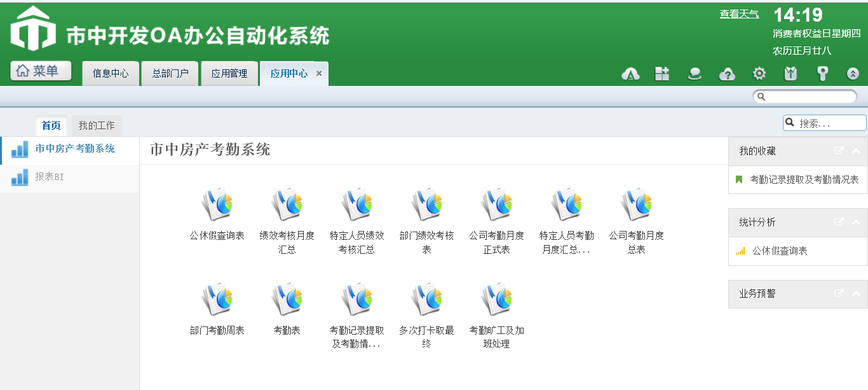Open the 公司考勤月度总表 report icon
This screenshot has width=868, height=390.
(x=636, y=205)
